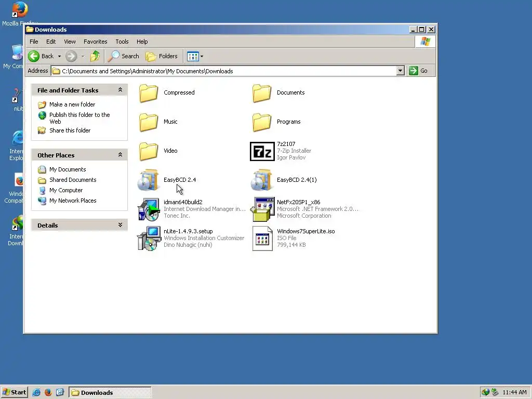Expand the Details panel
532x399 pixels.
[x=120, y=225]
